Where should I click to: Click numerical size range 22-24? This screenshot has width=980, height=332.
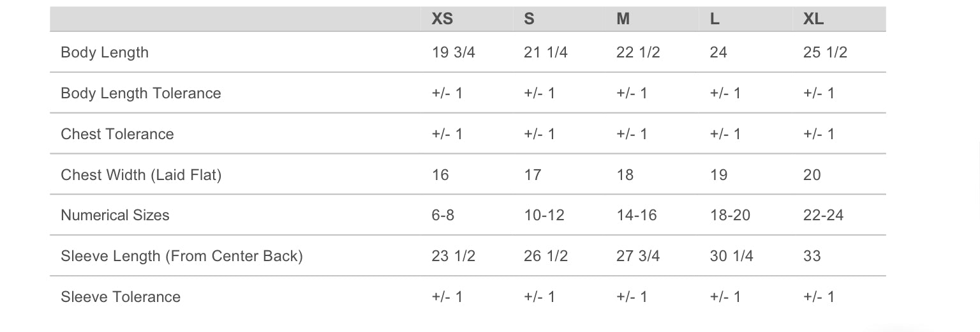point(823,215)
